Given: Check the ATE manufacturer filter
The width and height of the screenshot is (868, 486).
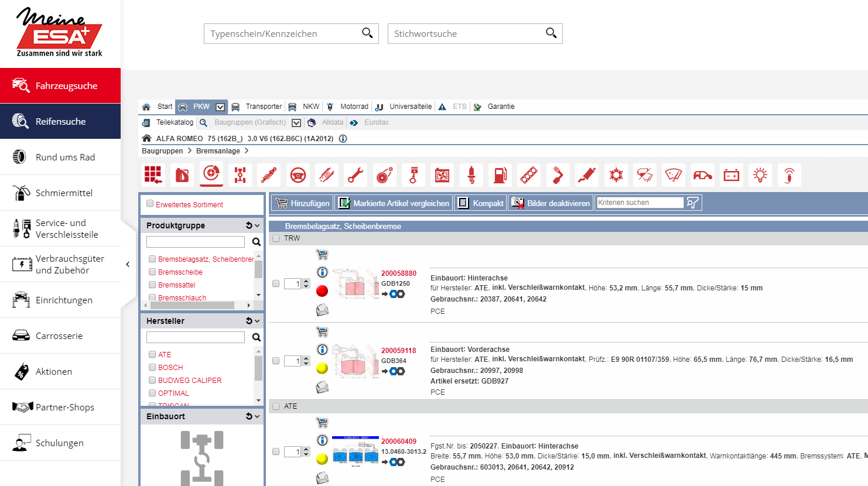Looking at the screenshot, I should click(x=152, y=354).
